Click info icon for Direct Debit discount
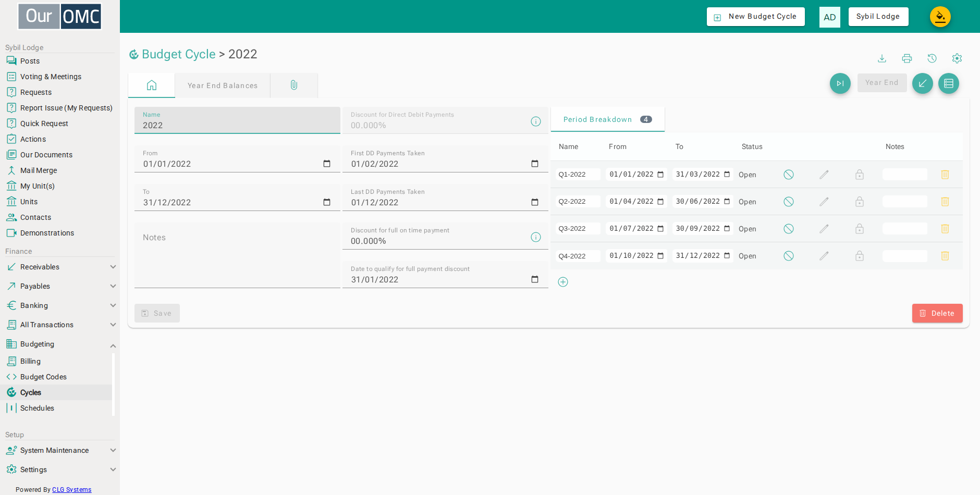The height and width of the screenshot is (495, 980). pos(536,121)
